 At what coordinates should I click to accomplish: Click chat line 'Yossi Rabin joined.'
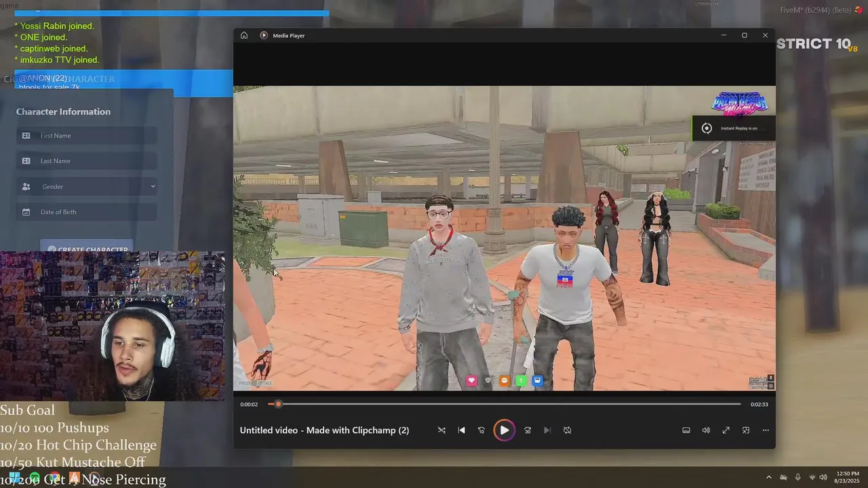tap(54, 26)
